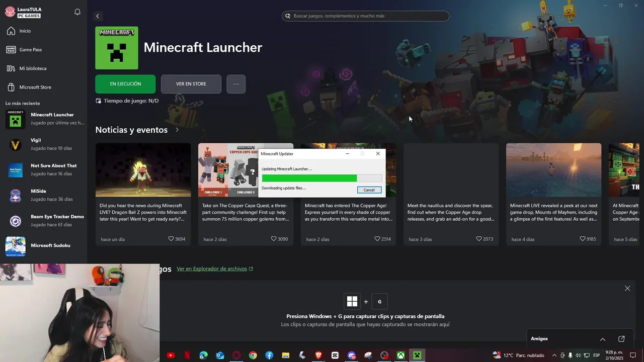Screen dimensions: 644x362
Task: Open YouTube from the taskbar
Action: click(171, 355)
